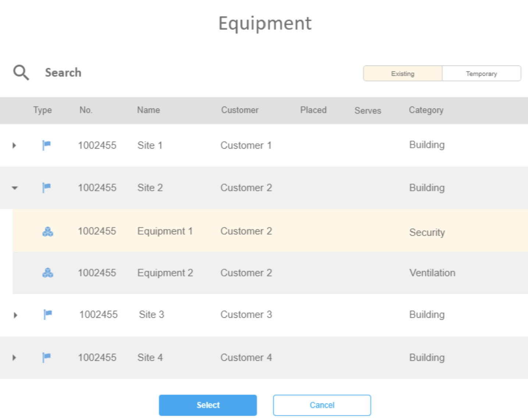The image size is (528, 420).
Task: Click Building category in Site 2 row
Action: [427, 188]
